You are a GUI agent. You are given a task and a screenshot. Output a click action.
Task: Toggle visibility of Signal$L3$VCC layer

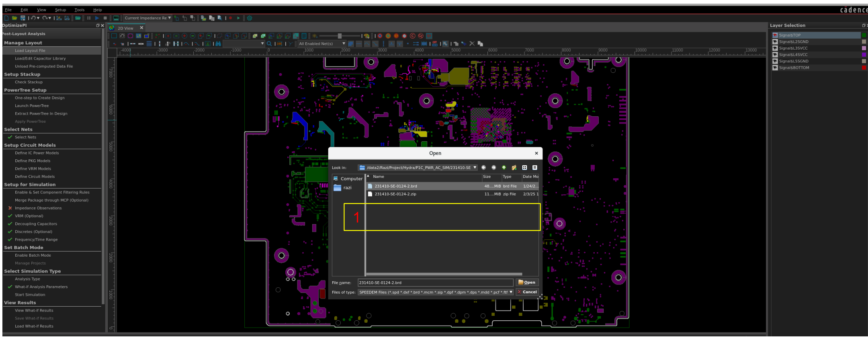click(775, 48)
